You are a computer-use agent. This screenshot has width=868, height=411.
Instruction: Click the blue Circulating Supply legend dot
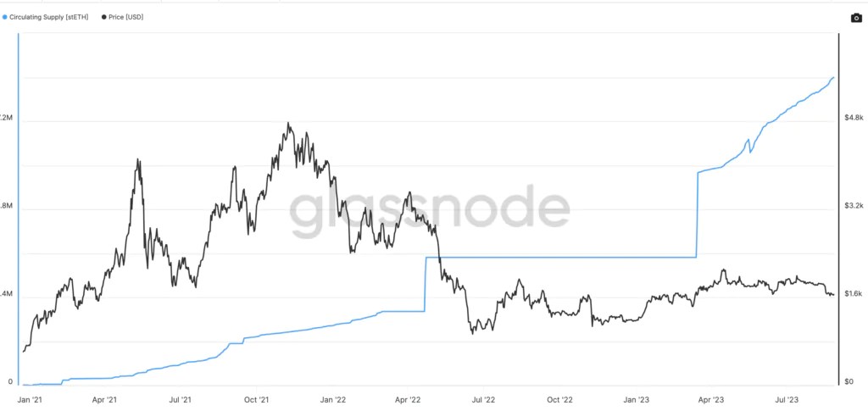click(5, 18)
